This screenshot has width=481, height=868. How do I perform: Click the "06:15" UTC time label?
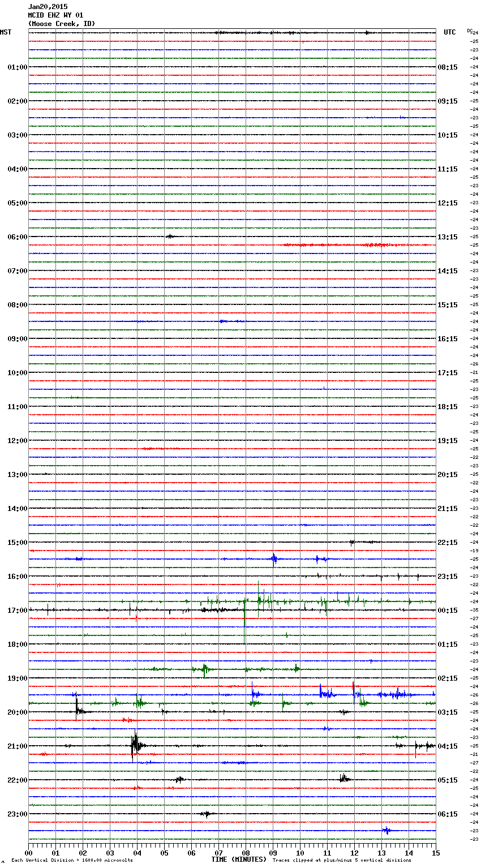coord(448,814)
